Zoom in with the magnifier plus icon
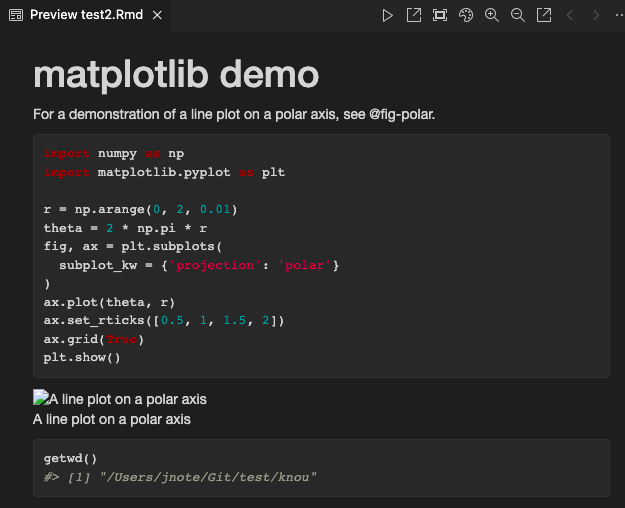The height and width of the screenshot is (508, 625). pyautogui.click(x=492, y=15)
